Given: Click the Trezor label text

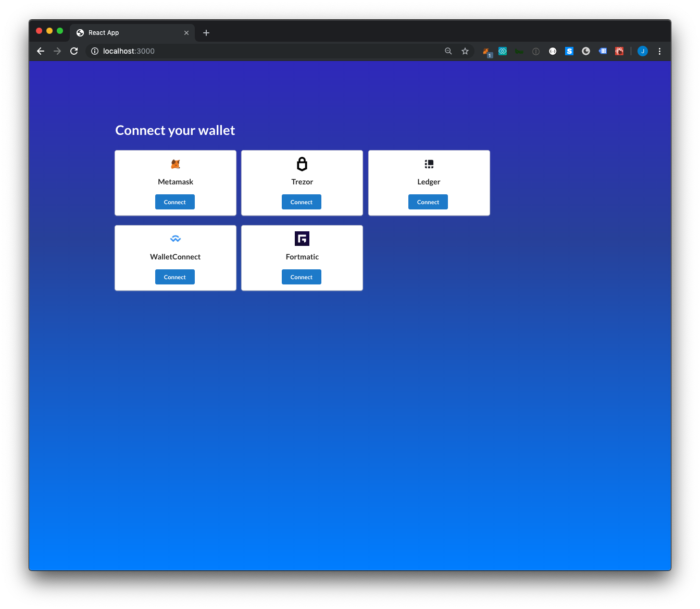Looking at the screenshot, I should [x=302, y=182].
